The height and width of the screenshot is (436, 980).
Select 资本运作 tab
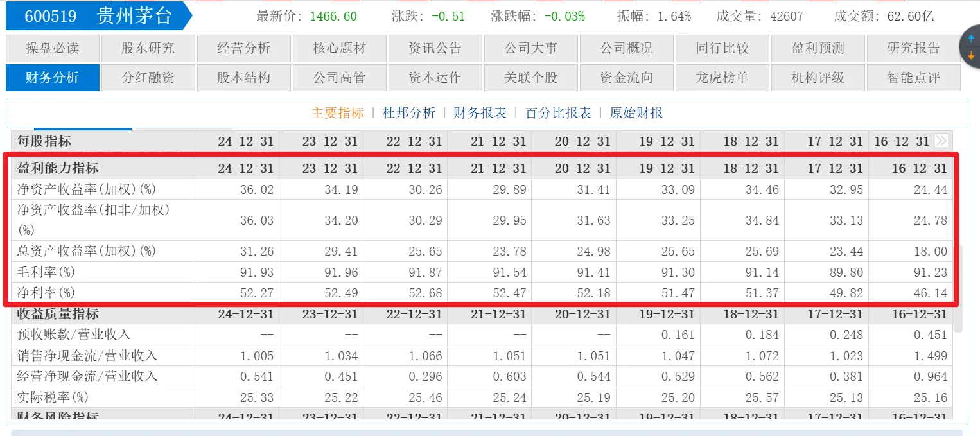[x=435, y=78]
